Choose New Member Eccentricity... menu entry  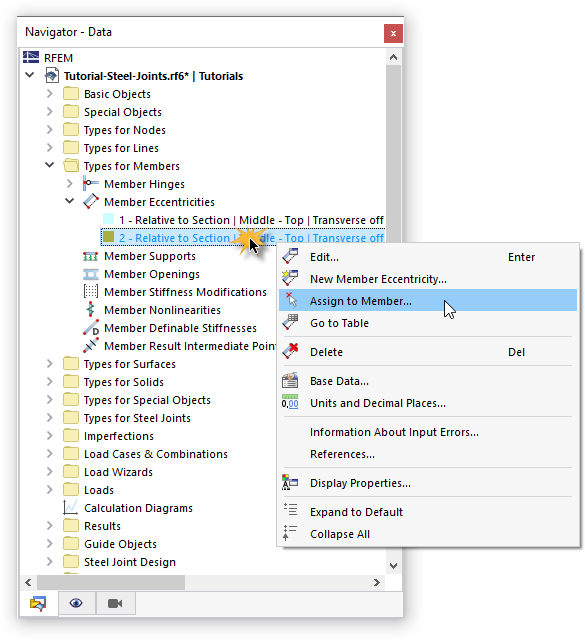[x=427, y=279]
